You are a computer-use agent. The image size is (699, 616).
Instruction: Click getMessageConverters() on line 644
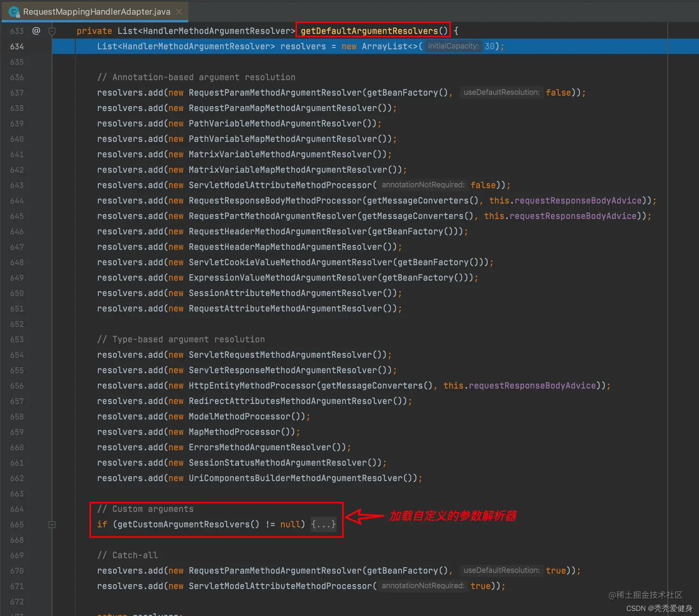pyautogui.click(x=423, y=201)
